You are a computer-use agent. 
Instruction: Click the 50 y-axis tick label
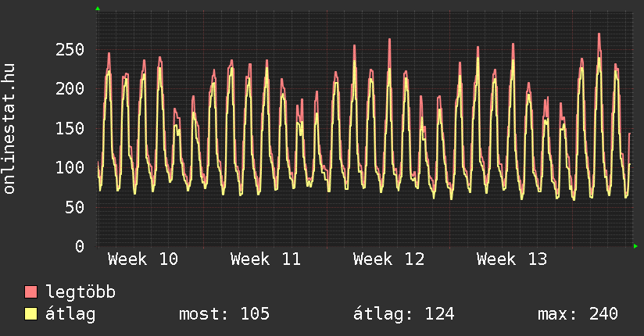(74, 206)
